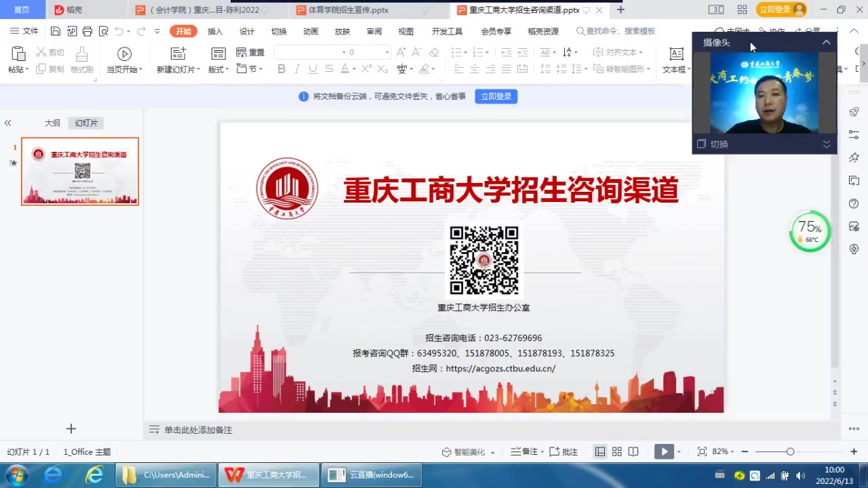Image resolution: width=868 pixels, height=488 pixels.
Task: Click the Text Box (文本框) icon
Action: (x=676, y=54)
